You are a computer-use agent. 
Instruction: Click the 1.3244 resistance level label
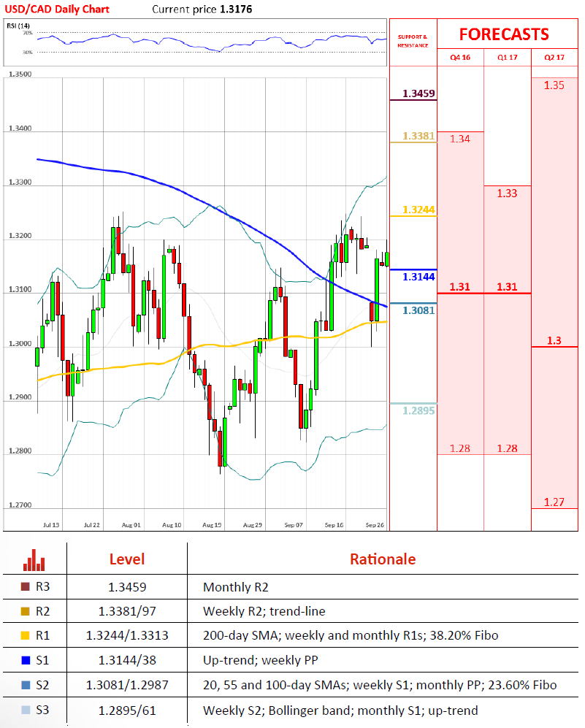[x=418, y=210]
